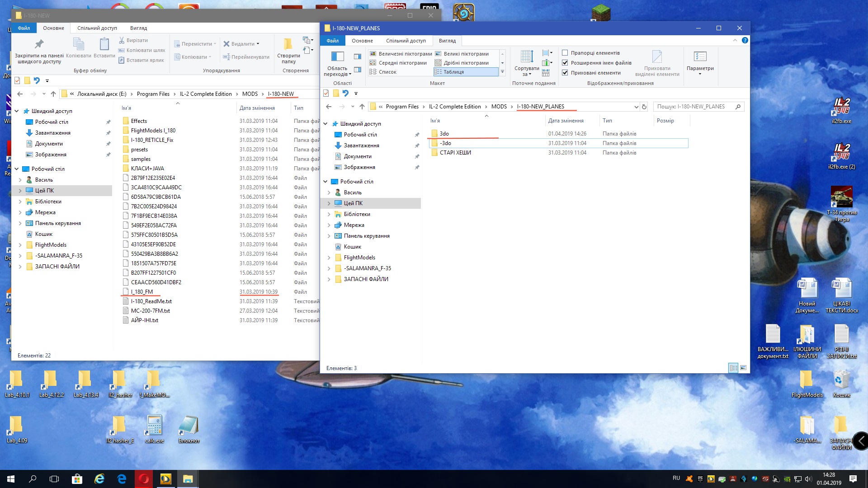Select Великі піктограми layout option

(466, 54)
